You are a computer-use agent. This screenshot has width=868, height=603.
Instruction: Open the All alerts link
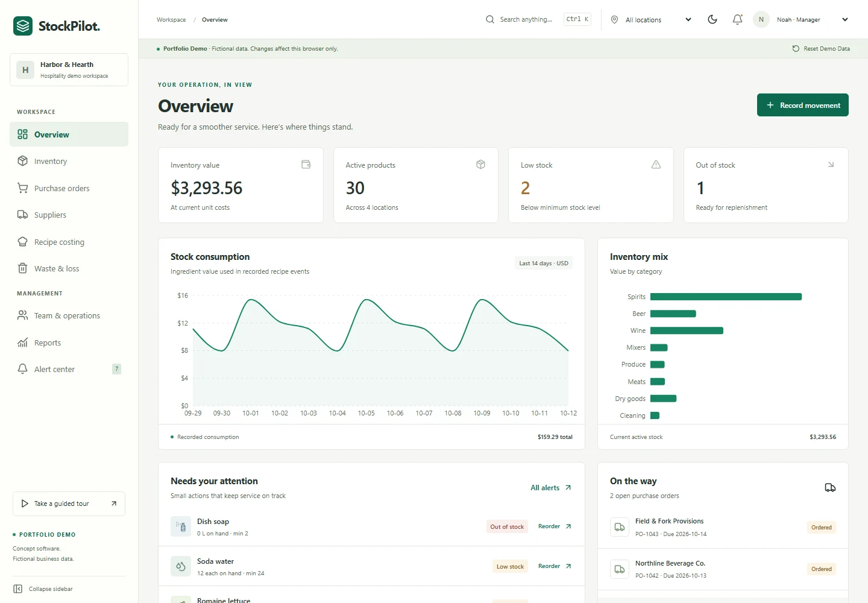(551, 488)
